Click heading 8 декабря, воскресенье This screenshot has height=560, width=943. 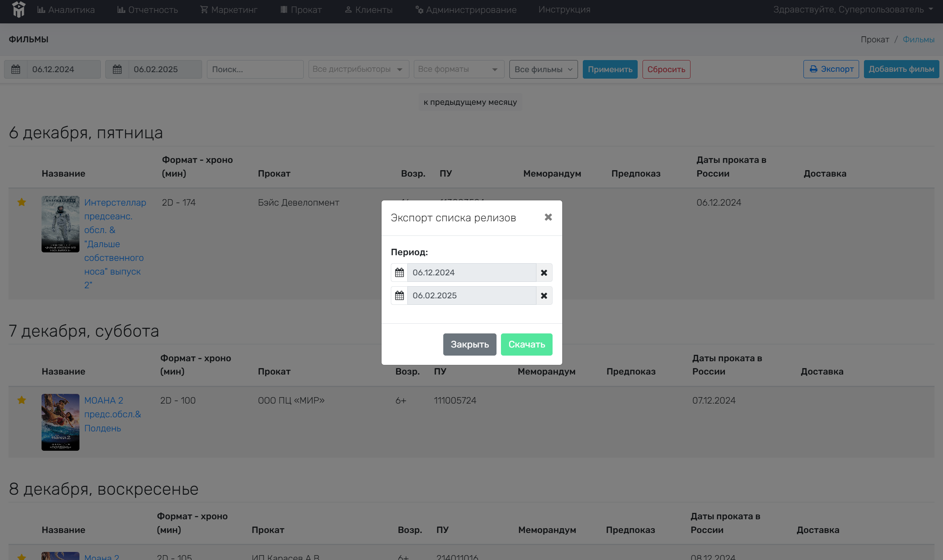[104, 489]
